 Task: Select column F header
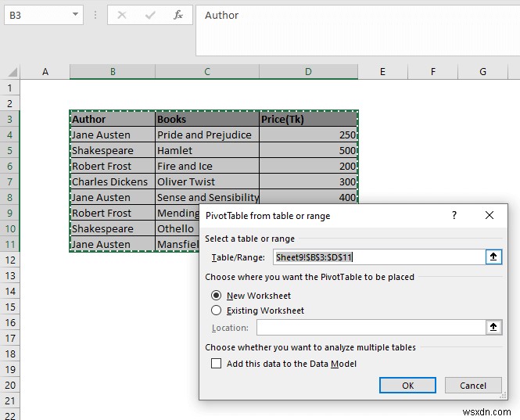coord(432,72)
